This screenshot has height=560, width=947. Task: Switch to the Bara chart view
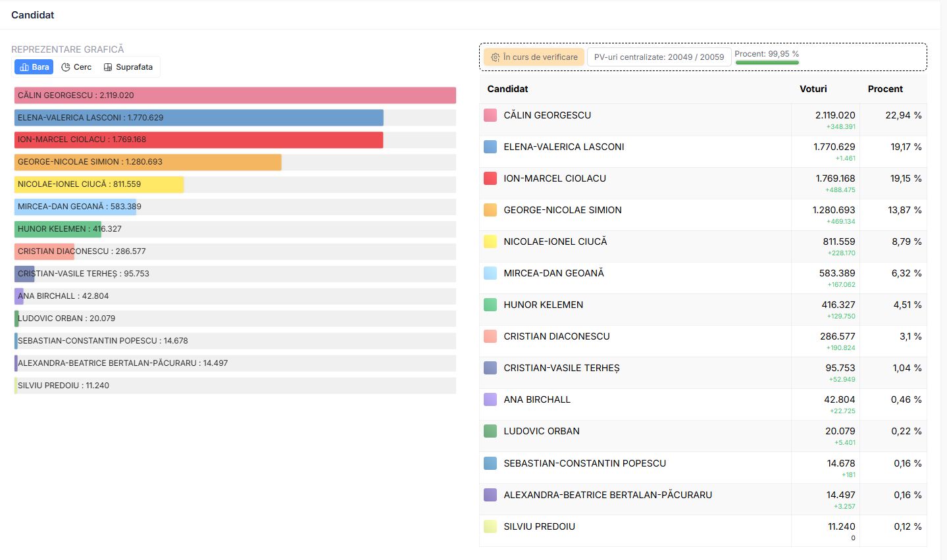pos(34,67)
